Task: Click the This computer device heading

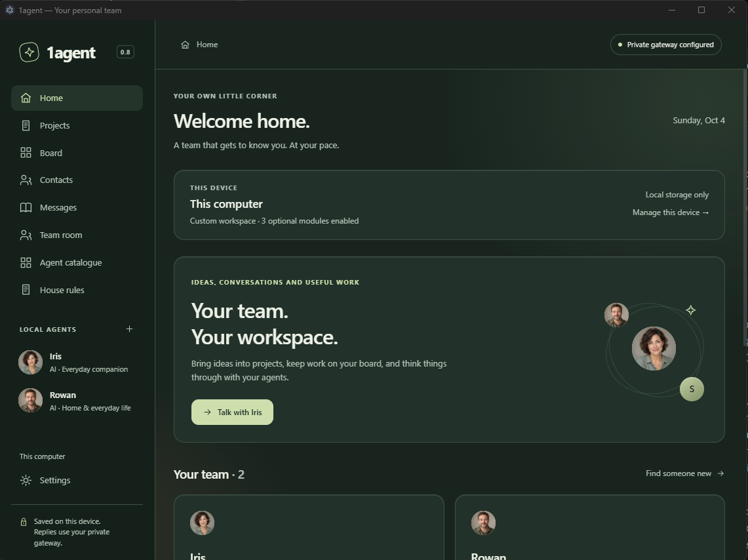Action: click(226, 204)
